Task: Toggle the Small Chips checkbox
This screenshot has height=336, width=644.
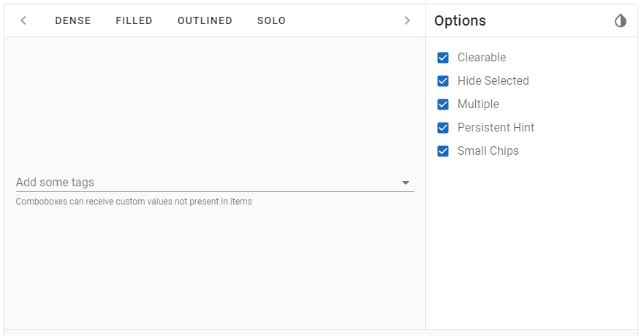Action: pyautogui.click(x=443, y=151)
